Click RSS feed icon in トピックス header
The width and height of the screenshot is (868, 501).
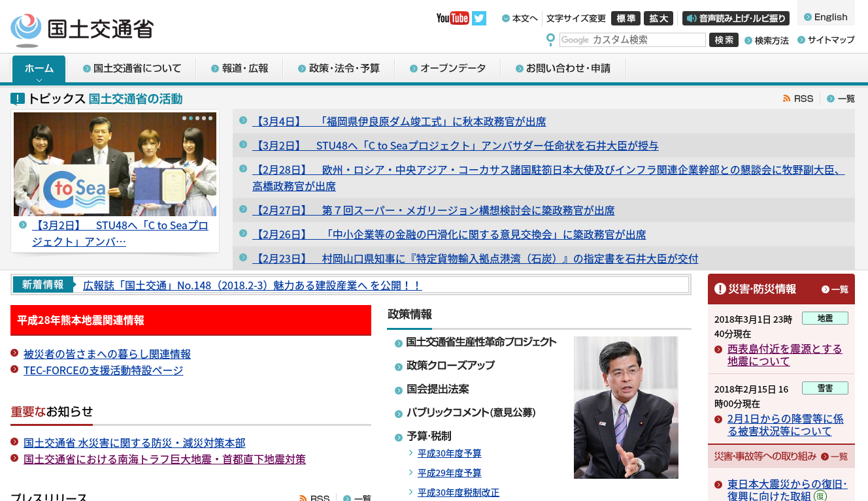(x=787, y=99)
